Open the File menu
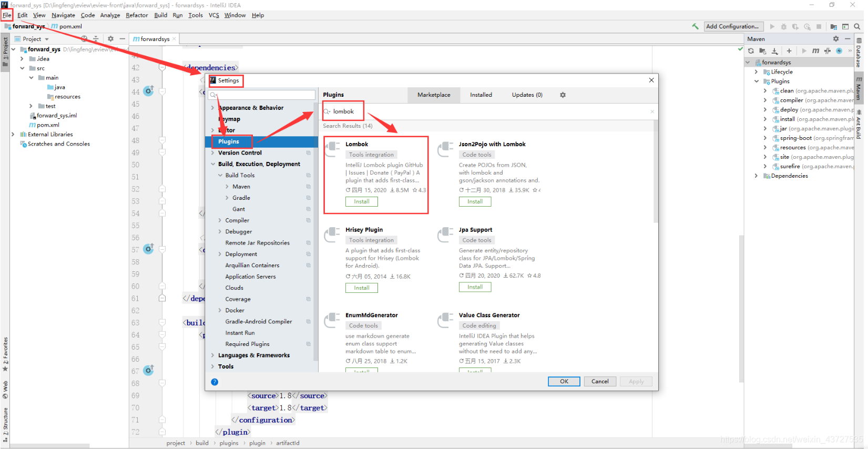 point(7,15)
